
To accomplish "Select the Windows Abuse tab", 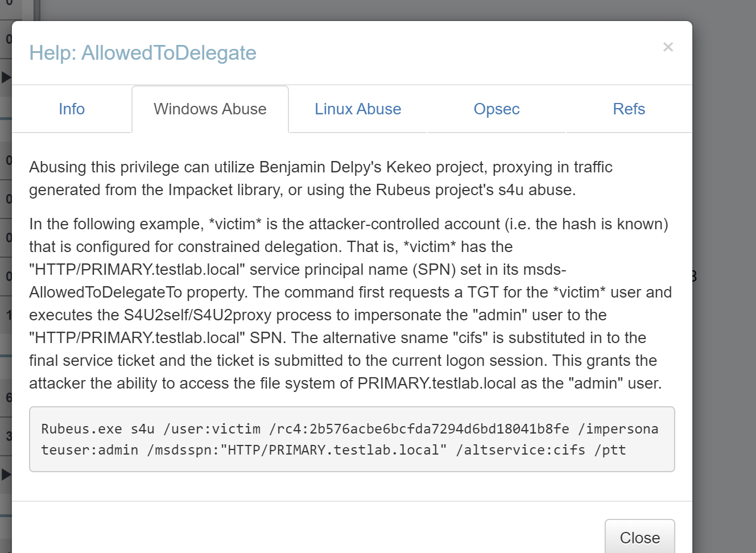I will 210,109.
